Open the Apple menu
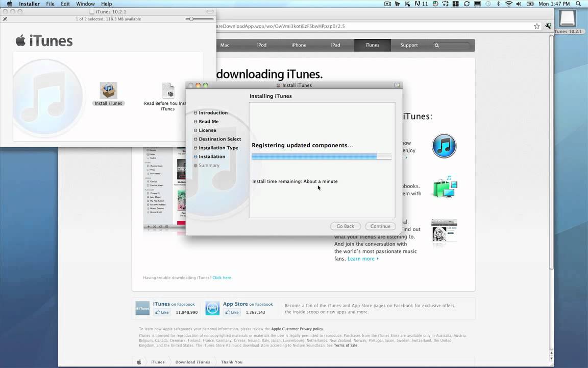The width and height of the screenshot is (588, 368). (x=9, y=4)
